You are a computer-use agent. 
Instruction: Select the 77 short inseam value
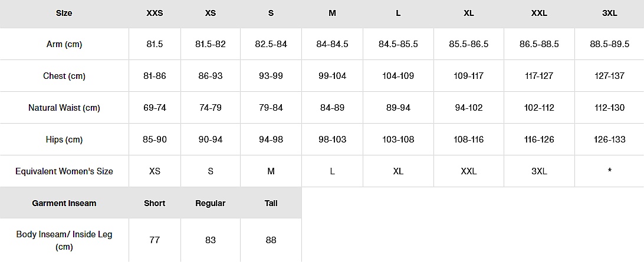click(x=155, y=240)
